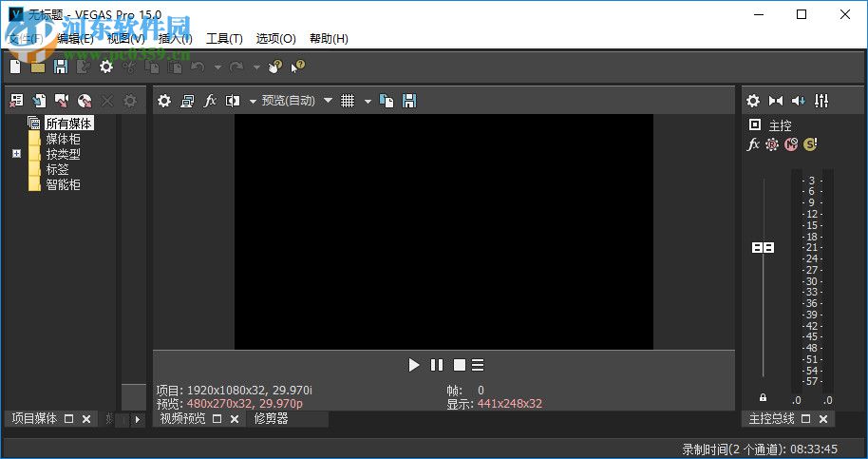Open the mixing console faders icon
Image resolution: width=868 pixels, height=459 pixels.
821,101
